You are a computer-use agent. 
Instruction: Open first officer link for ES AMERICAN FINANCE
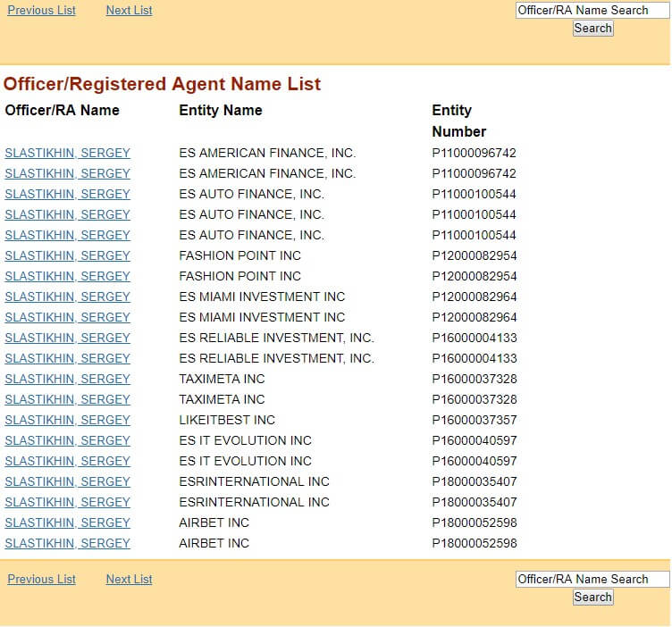point(67,153)
